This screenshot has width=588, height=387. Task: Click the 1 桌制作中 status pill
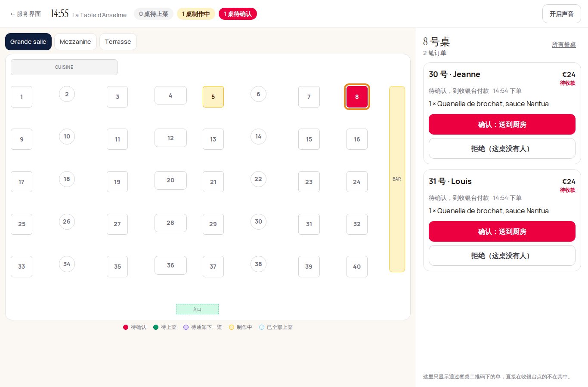click(196, 14)
